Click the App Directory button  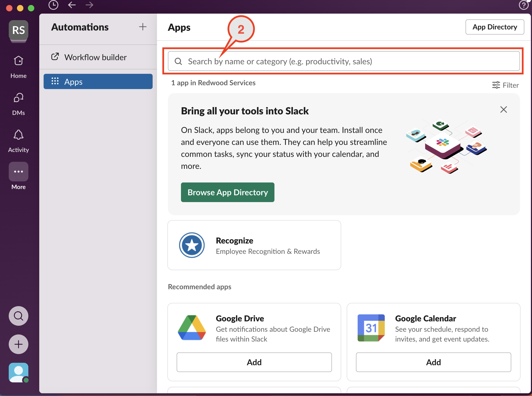pyautogui.click(x=495, y=27)
